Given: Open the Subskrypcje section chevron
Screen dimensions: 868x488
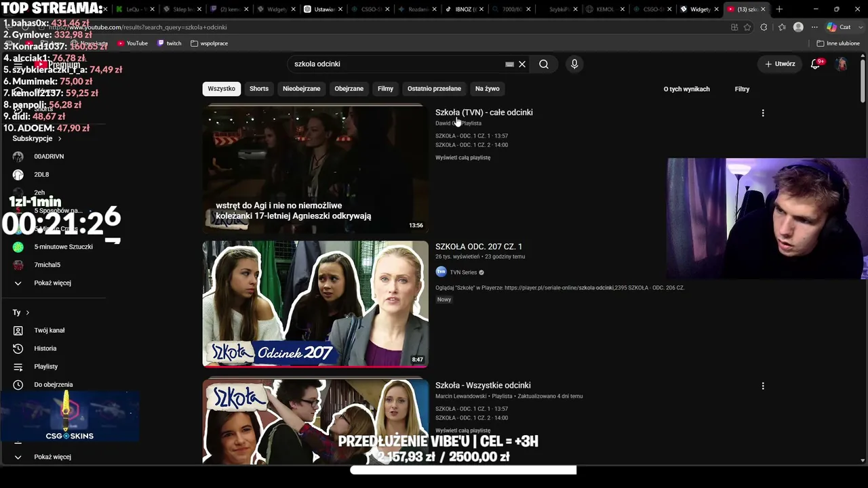Looking at the screenshot, I should (60, 139).
